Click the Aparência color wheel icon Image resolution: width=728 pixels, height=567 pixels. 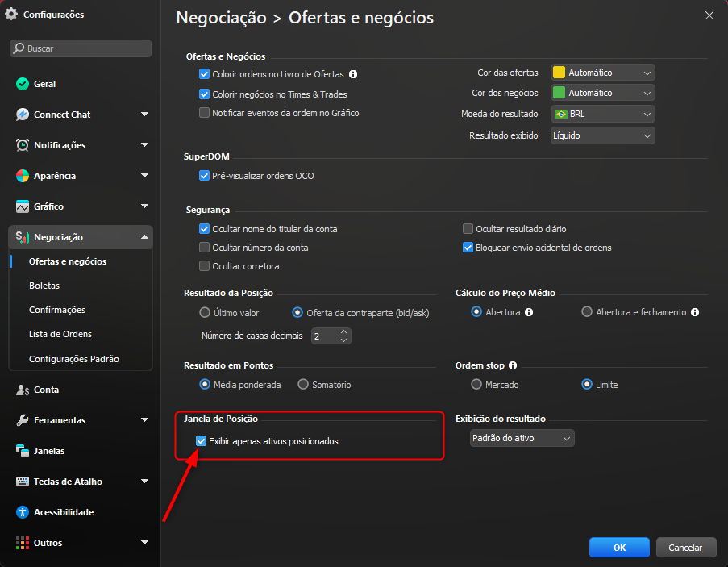(x=23, y=176)
